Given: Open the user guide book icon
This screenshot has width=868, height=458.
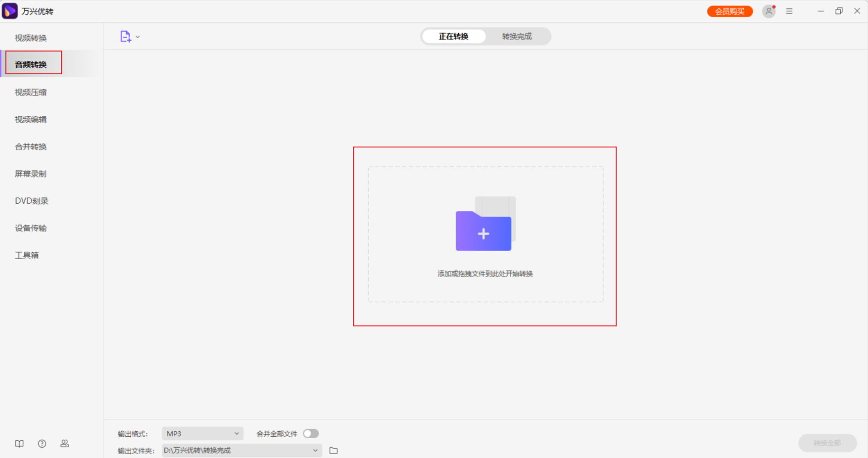Looking at the screenshot, I should pyautogui.click(x=19, y=444).
